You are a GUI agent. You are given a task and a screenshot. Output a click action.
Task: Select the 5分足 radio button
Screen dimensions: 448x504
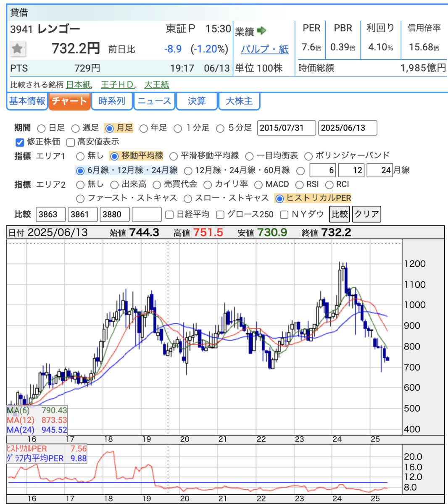tap(220, 128)
